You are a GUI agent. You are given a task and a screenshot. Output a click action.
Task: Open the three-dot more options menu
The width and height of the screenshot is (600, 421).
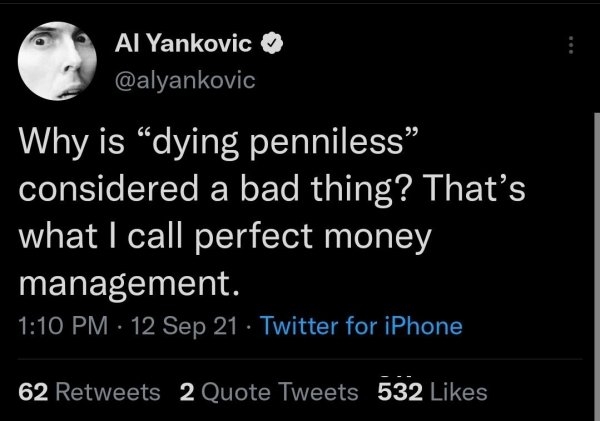pyautogui.click(x=571, y=47)
